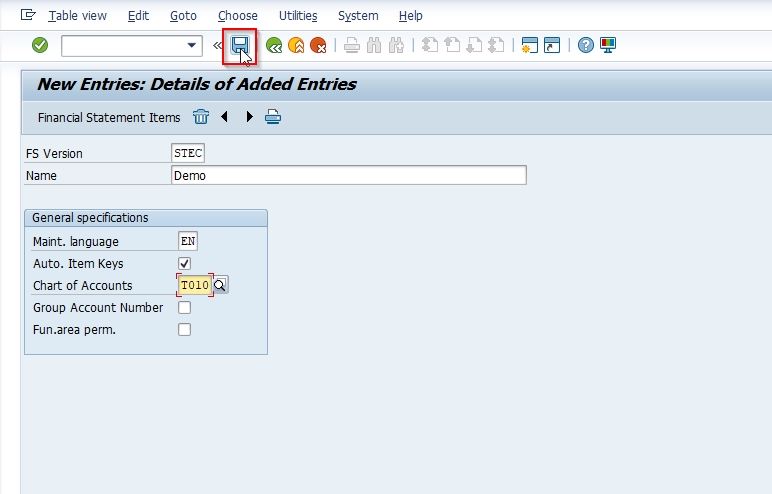Go to the Last Page icon
The width and height of the screenshot is (772, 494).
496,46
